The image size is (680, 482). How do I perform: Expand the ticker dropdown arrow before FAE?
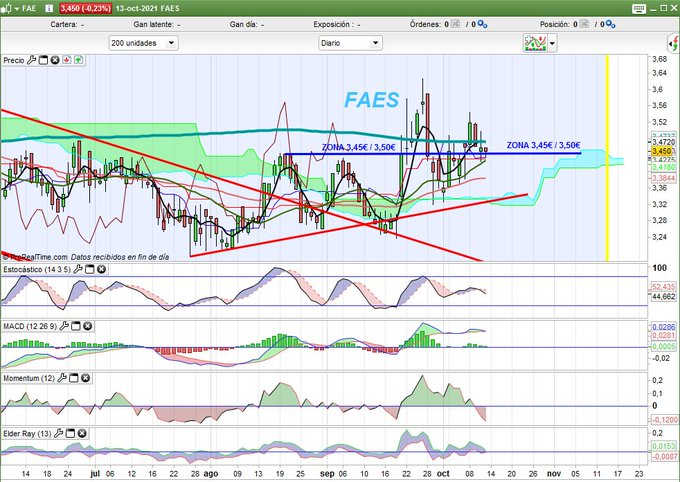coord(17,9)
